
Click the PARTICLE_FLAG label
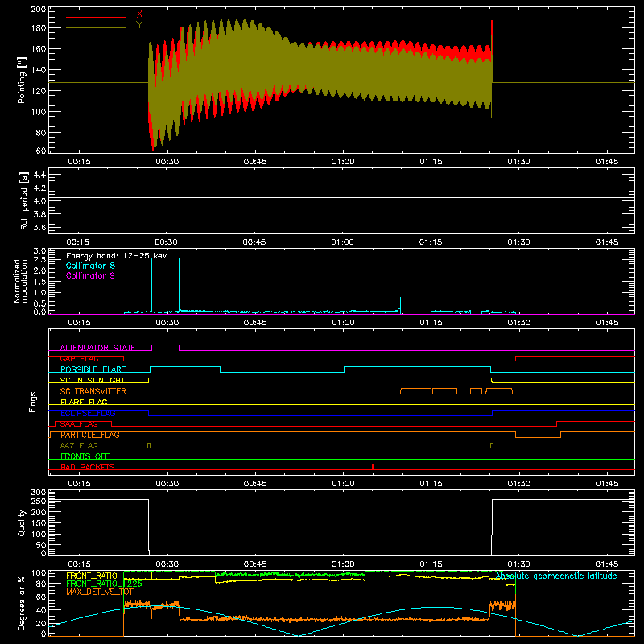point(90,435)
